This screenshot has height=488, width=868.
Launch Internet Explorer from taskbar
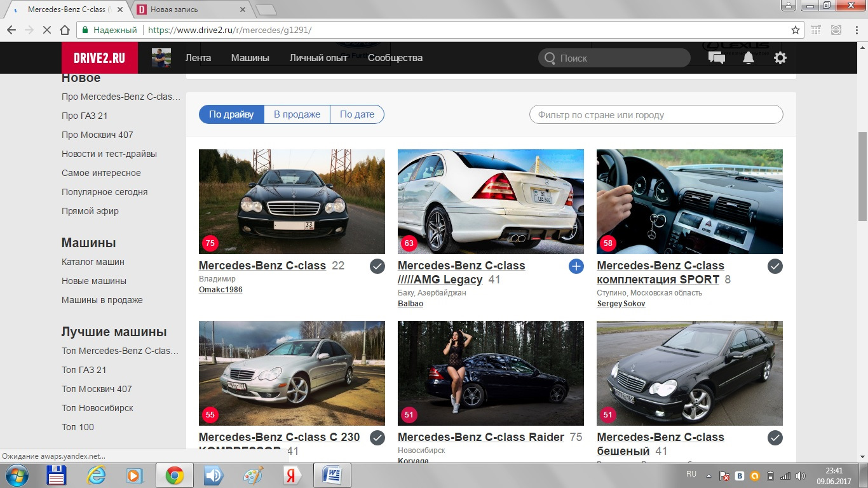coord(97,476)
